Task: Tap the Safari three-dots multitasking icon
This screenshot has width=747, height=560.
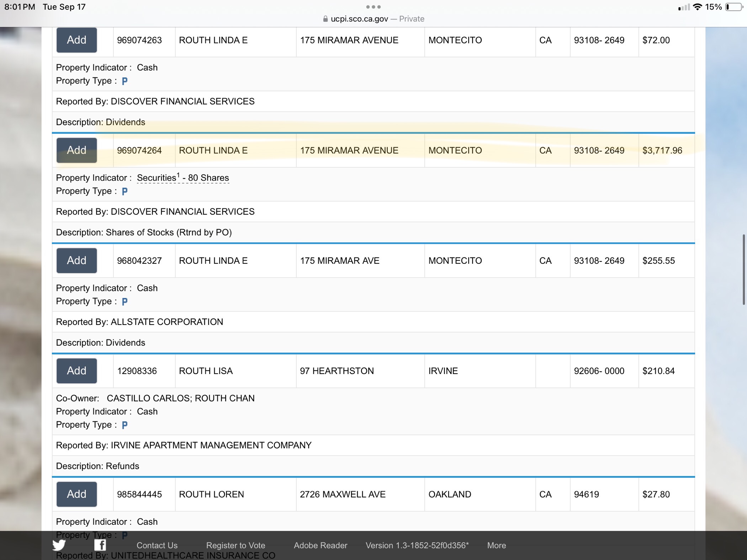Action: 373,7
